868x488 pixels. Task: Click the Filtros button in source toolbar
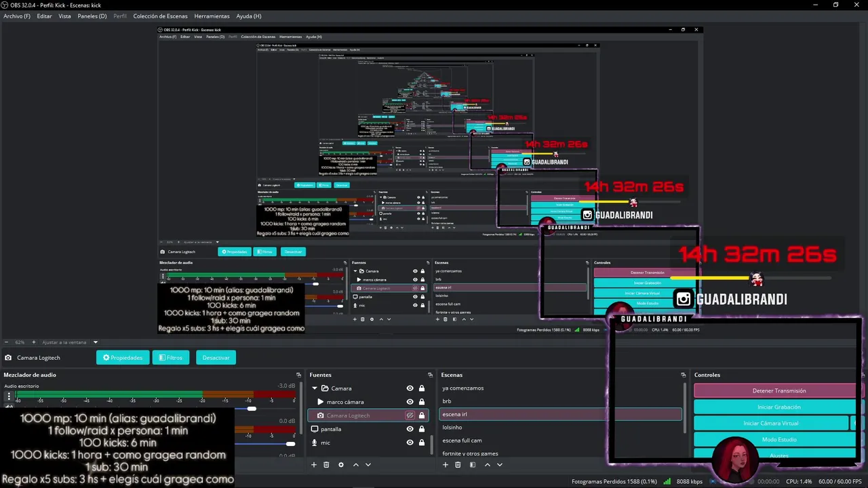click(171, 357)
